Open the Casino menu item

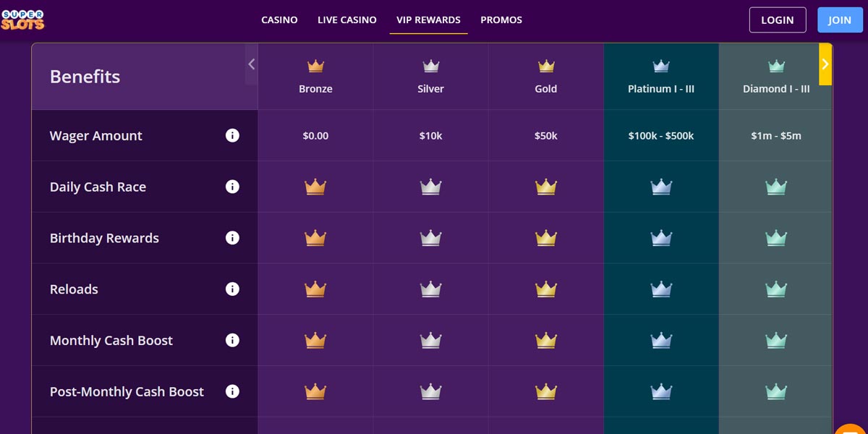tap(279, 20)
